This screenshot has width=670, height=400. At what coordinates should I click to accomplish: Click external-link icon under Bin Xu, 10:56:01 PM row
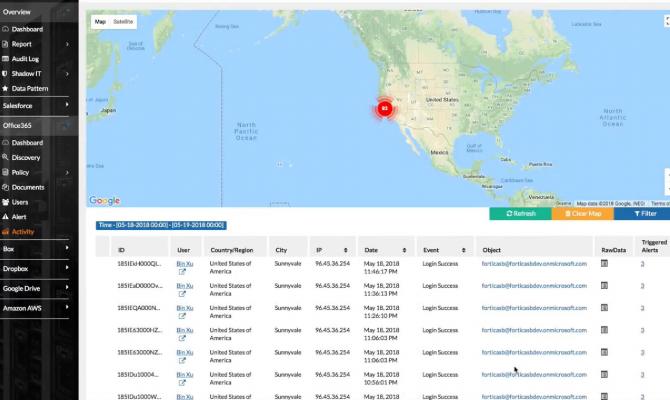(x=182, y=383)
